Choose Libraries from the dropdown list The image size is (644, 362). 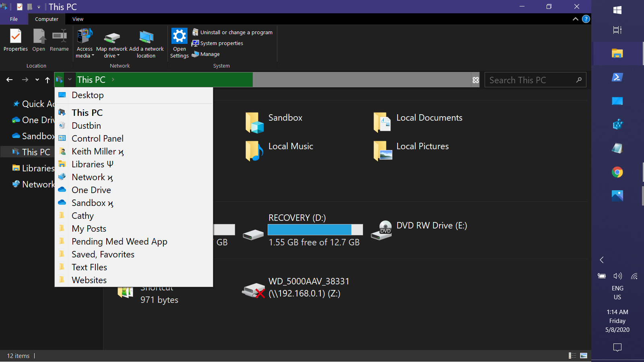tap(134, 164)
